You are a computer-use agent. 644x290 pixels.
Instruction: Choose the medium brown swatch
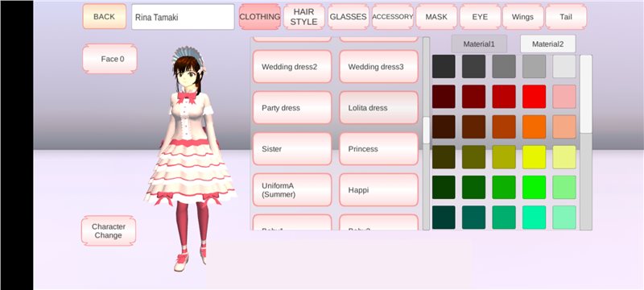click(x=473, y=127)
